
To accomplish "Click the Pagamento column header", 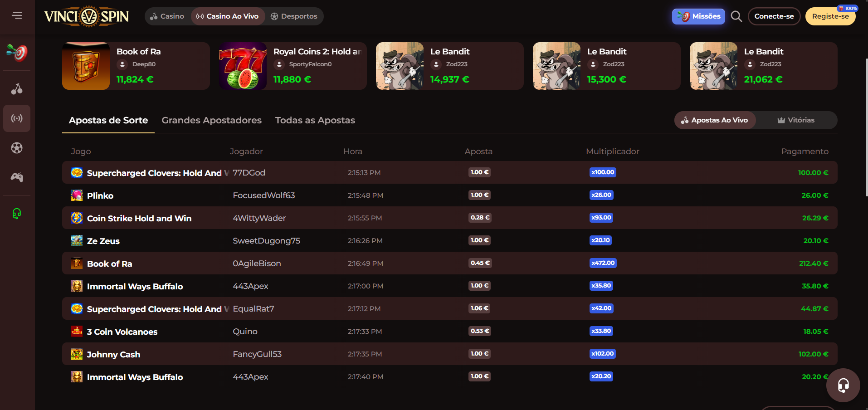I will click(805, 151).
